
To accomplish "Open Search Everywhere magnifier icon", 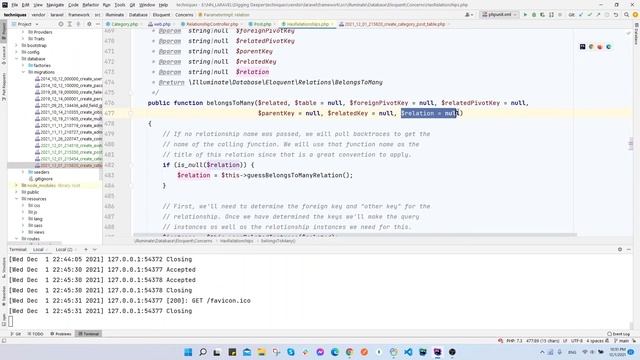I will pyautogui.click(x=626, y=15).
